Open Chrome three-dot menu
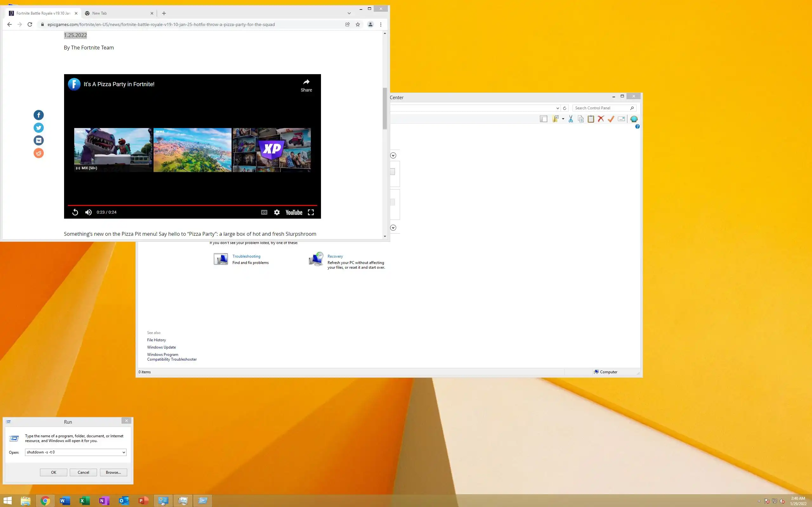Viewport: 812px width, 507px height. click(381, 24)
